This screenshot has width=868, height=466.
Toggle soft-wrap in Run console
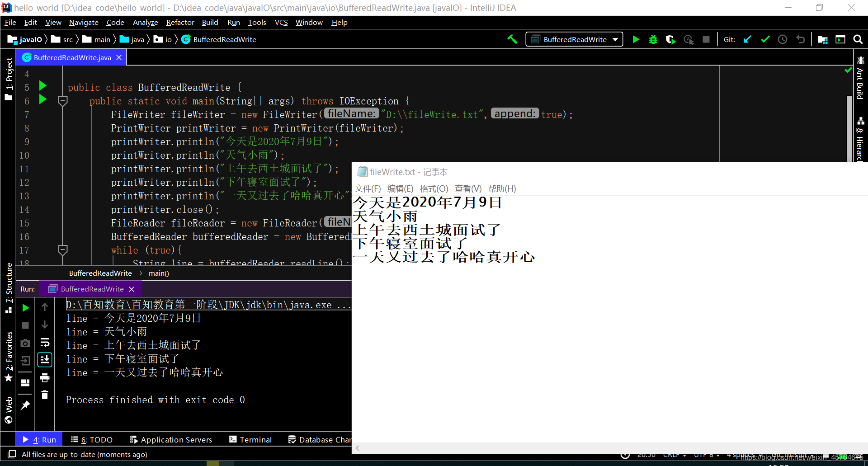45,342
